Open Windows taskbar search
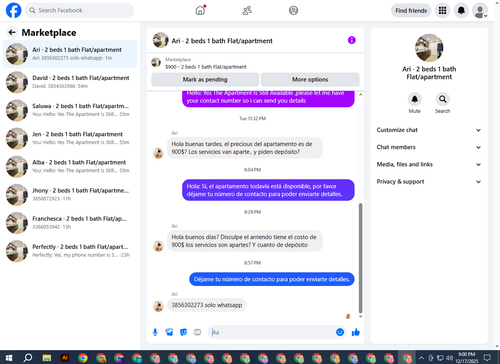 (x=28, y=358)
